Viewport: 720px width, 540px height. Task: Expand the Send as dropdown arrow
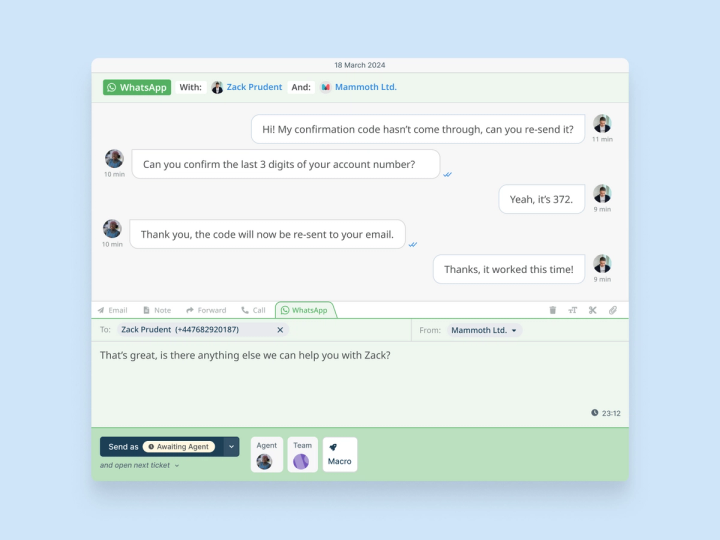click(x=231, y=447)
